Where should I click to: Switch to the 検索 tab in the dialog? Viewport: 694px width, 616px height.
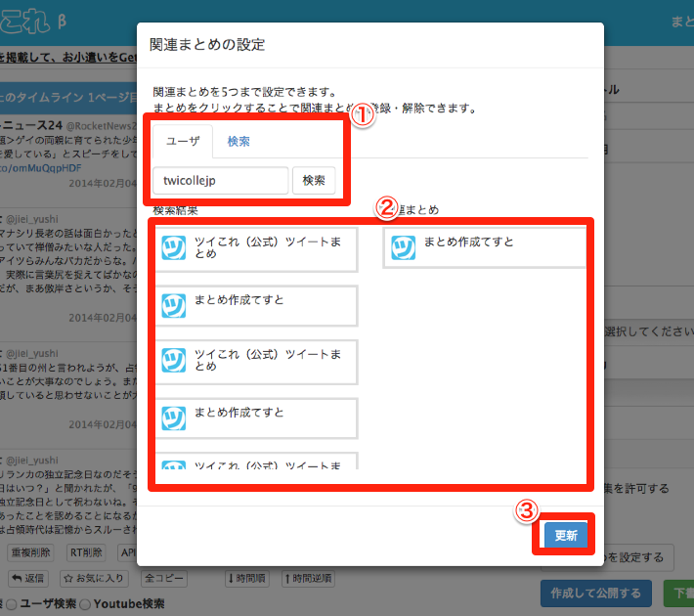(239, 141)
